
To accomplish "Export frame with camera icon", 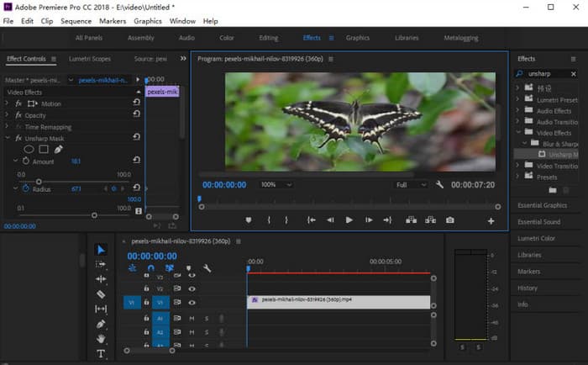I will click(x=450, y=220).
